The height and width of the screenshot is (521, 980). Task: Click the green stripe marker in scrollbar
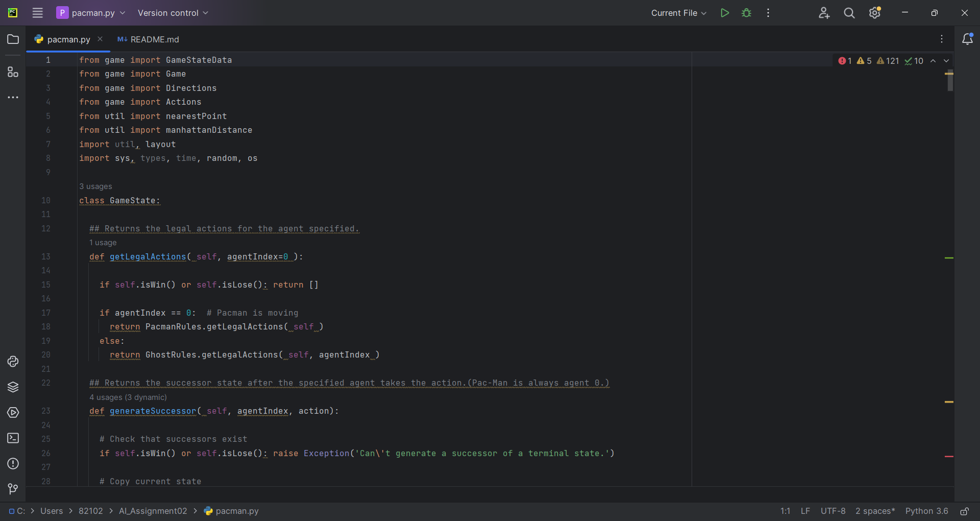point(949,258)
